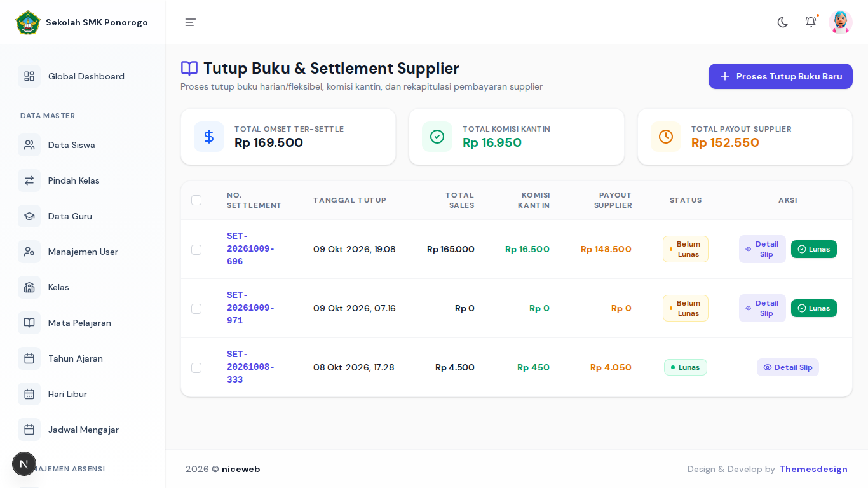
Task: Open settlement number SET-20261009-696
Action: tap(250, 249)
